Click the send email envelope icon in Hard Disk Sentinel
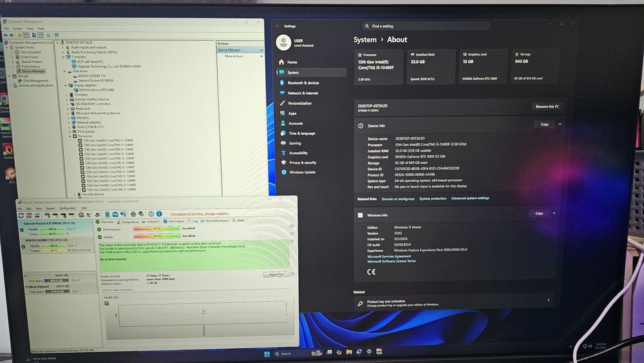This screenshot has height=363, width=644. pos(115,214)
